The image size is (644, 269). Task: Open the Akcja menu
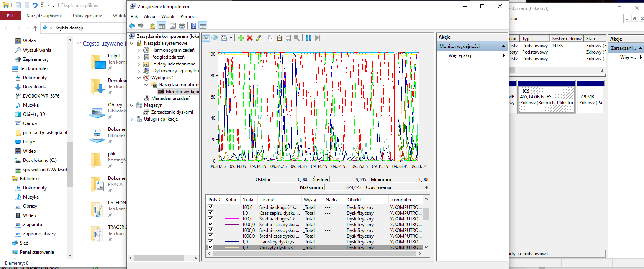click(149, 16)
